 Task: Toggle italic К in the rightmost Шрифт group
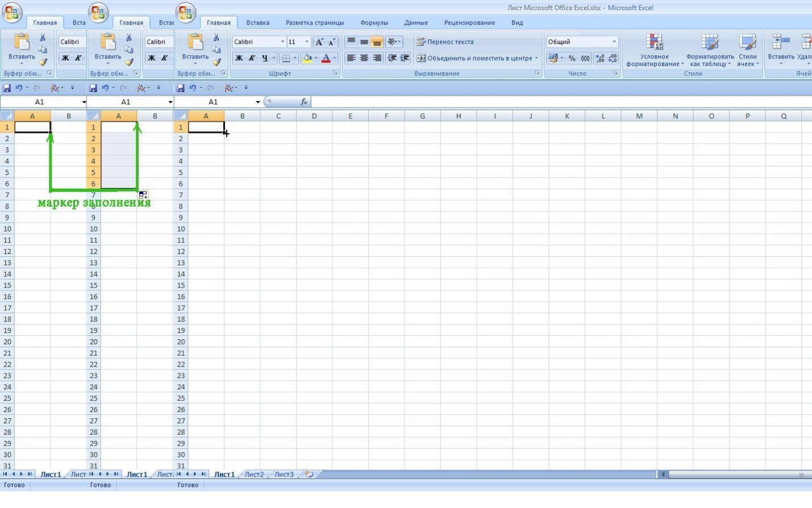pos(251,58)
